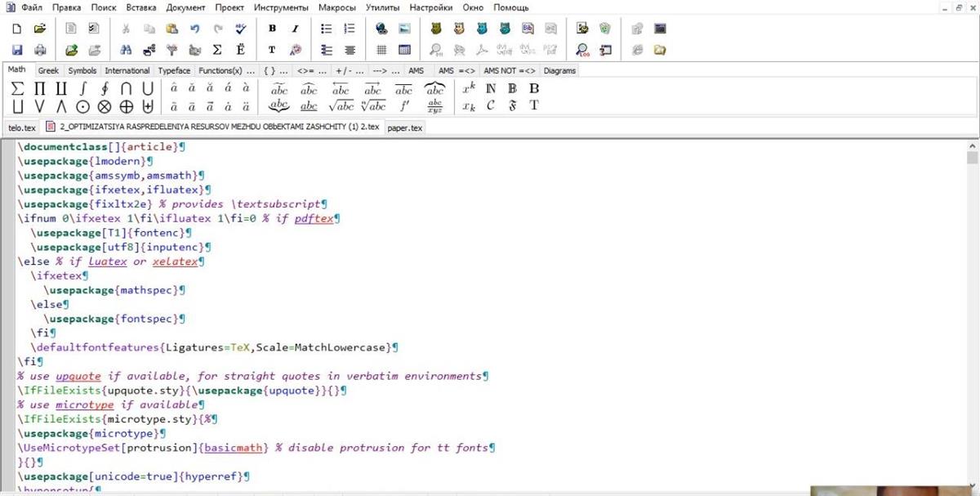Viewport: 980px width, 496px height.
Task: Print the document using the printer icon
Action: tap(40, 50)
